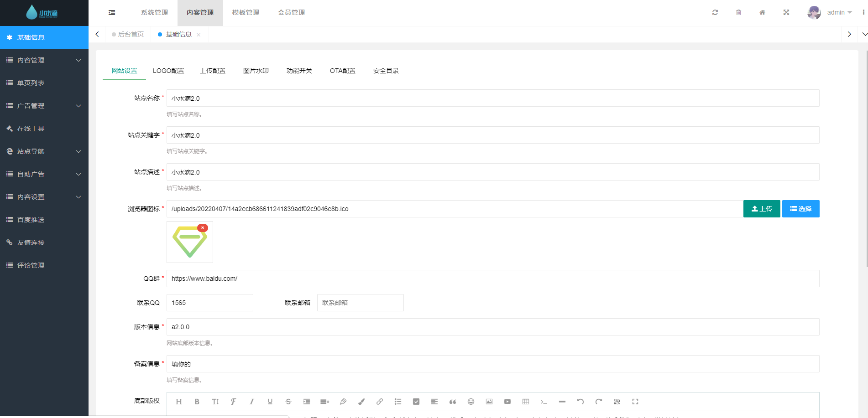Open the admin account dropdown
Viewport: 868px width, 418px height.
click(839, 12)
